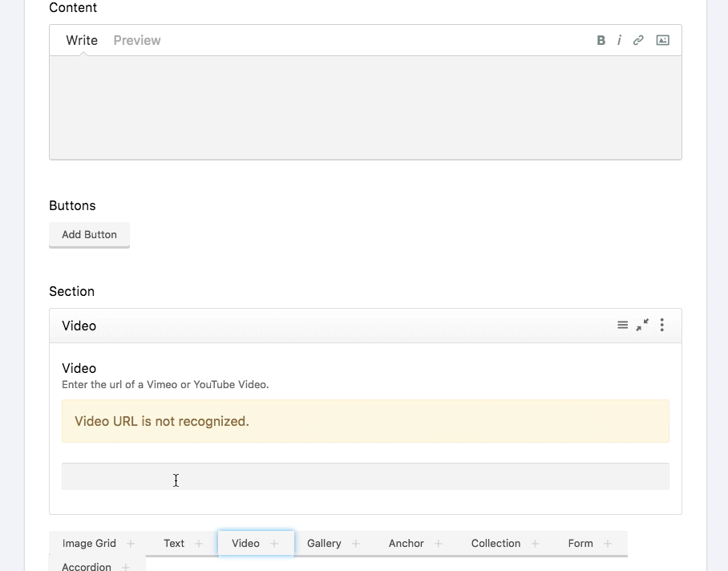Apply italic formatting in Content editor

[619, 40]
